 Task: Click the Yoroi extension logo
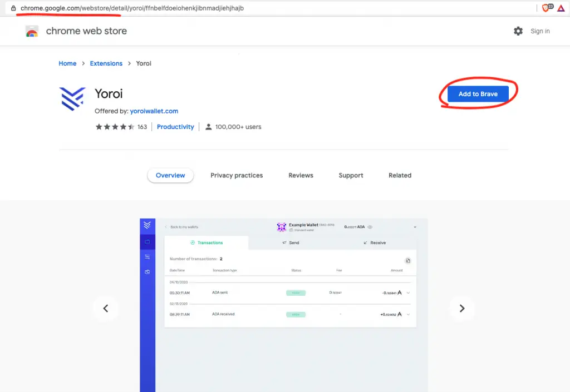point(72,99)
